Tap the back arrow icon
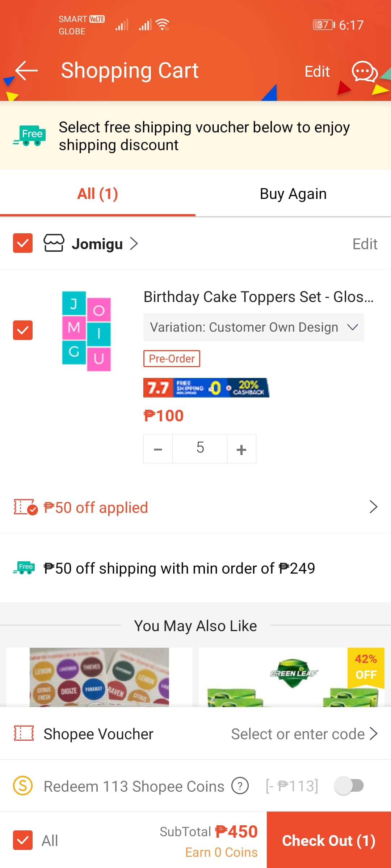391x868 pixels. [26, 70]
